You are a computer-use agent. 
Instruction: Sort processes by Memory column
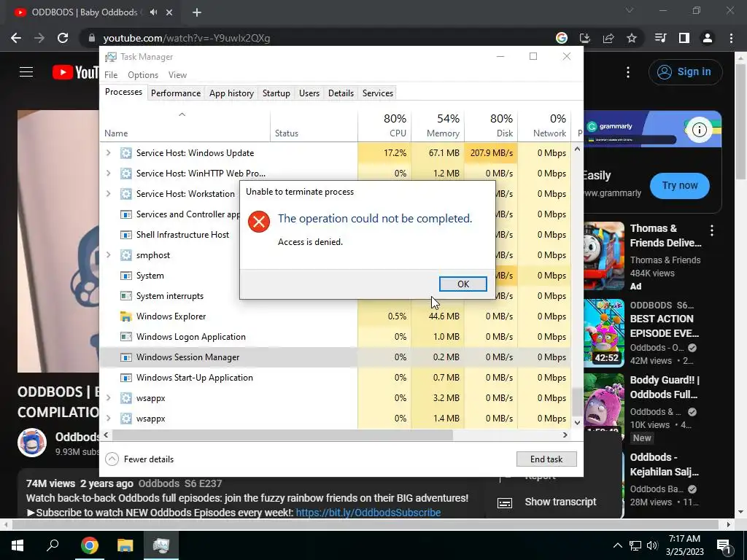coord(438,125)
